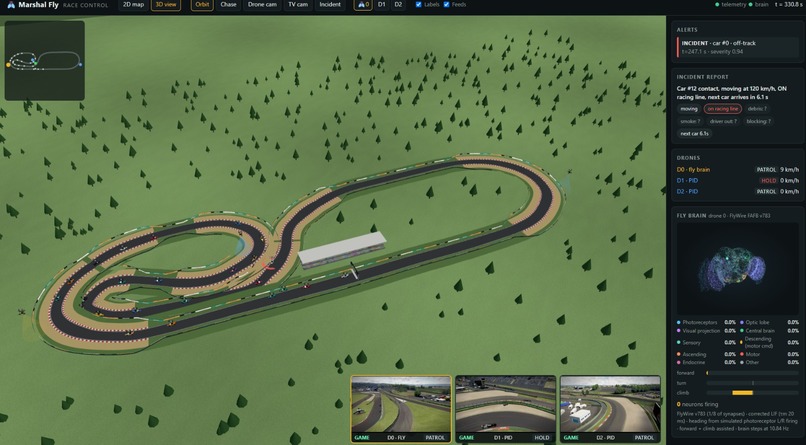This screenshot has width=806, height=445.
Task: Toggle the Labels checkbox
Action: coord(418,5)
